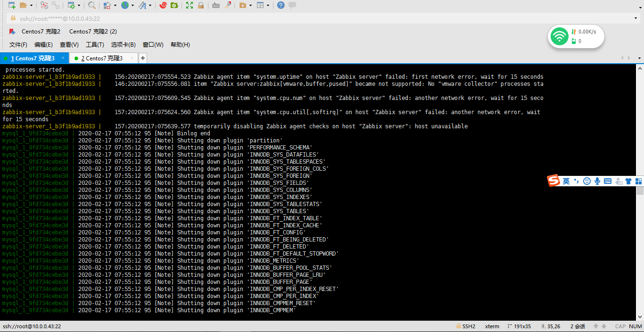Screen dimensions: 644x332
Task: Expand the Open folder dropdown arrow
Action: [x=31, y=5]
